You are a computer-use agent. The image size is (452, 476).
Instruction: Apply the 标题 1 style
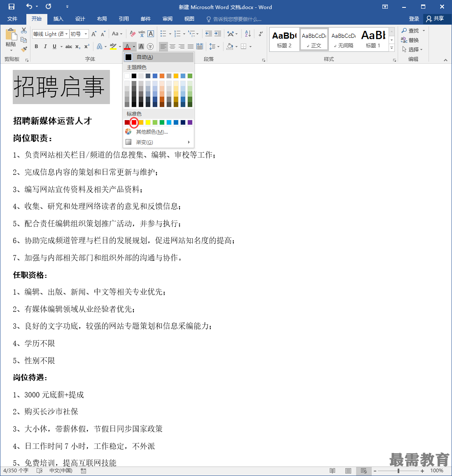(x=373, y=39)
